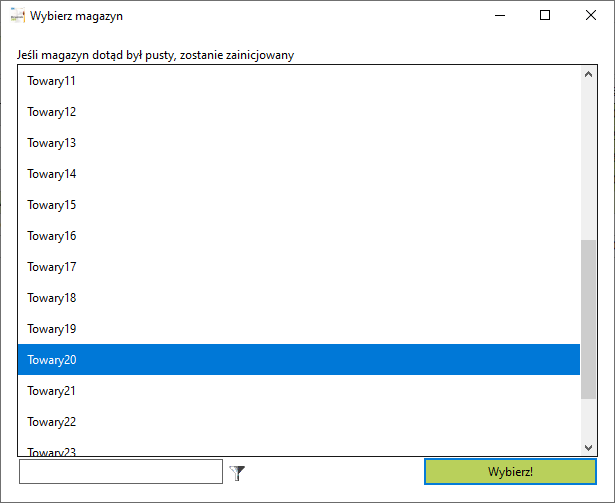615x503 pixels.
Task: Click the scrollbar down arrow
Action: click(588, 447)
